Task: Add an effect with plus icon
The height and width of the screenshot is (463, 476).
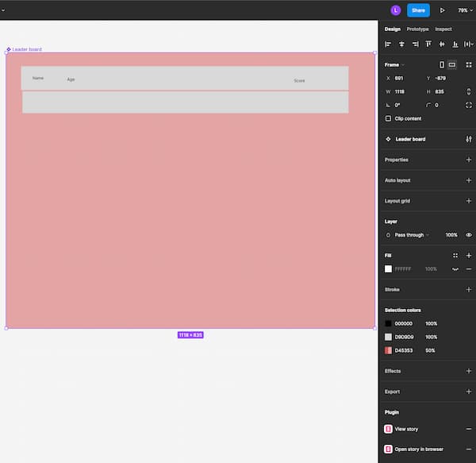Action: coord(469,371)
